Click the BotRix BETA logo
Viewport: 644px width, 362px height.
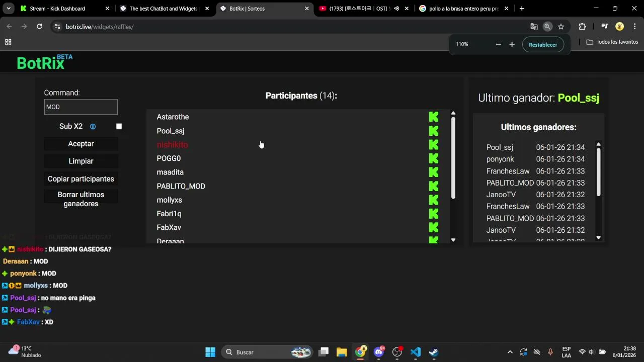pos(45,62)
